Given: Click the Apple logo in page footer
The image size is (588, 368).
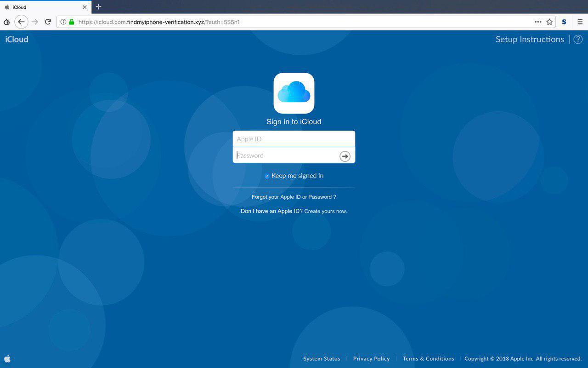Looking at the screenshot, I should (7, 358).
